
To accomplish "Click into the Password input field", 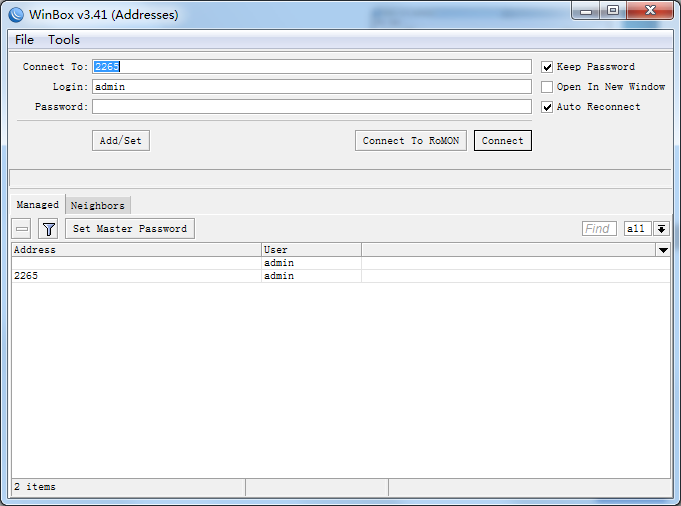I will pyautogui.click(x=311, y=107).
